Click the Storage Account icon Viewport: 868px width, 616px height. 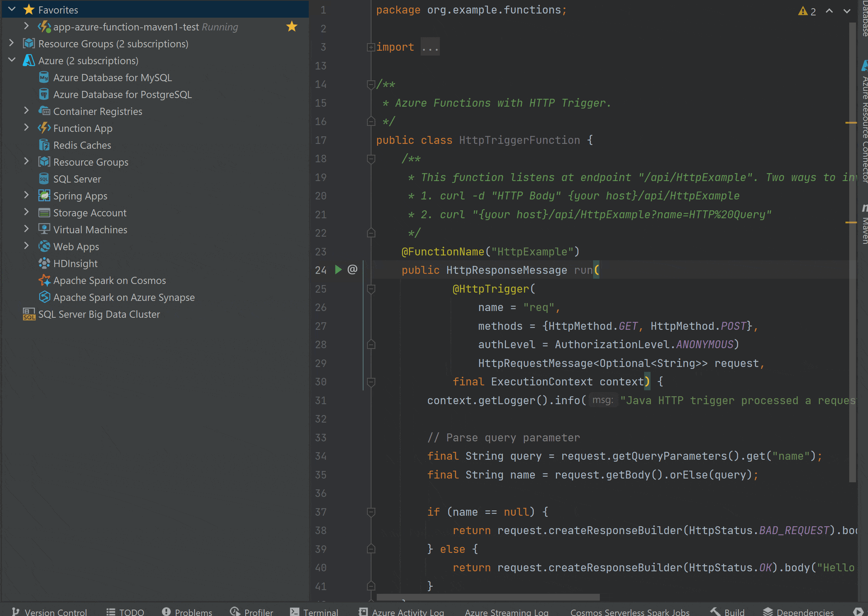44,213
